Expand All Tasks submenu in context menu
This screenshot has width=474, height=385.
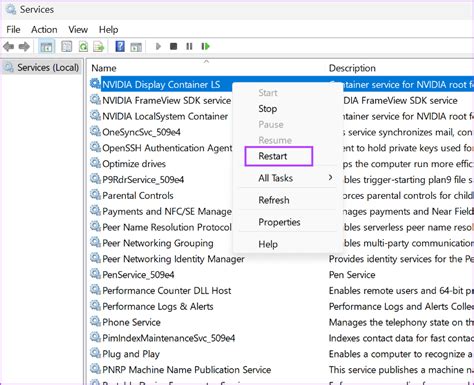pyautogui.click(x=288, y=178)
